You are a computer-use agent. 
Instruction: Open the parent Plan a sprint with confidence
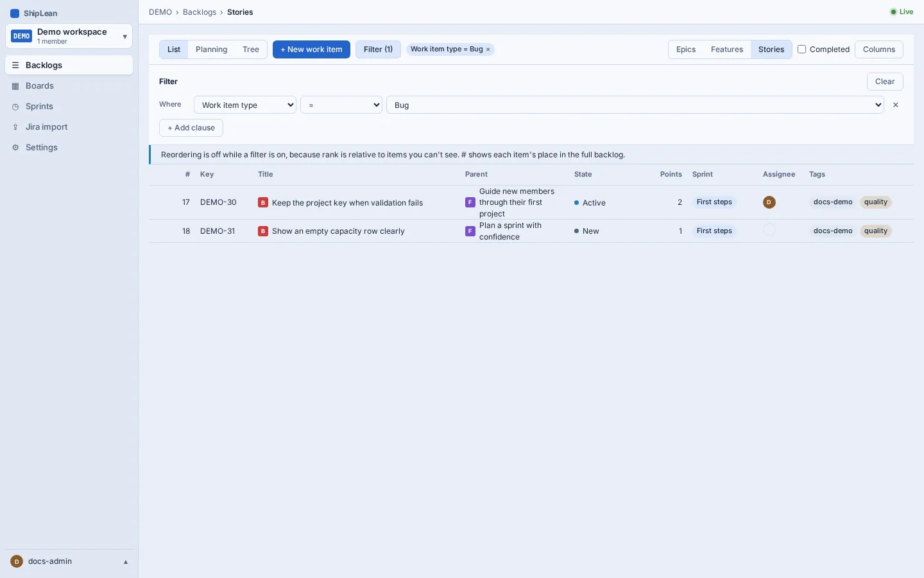(x=511, y=231)
